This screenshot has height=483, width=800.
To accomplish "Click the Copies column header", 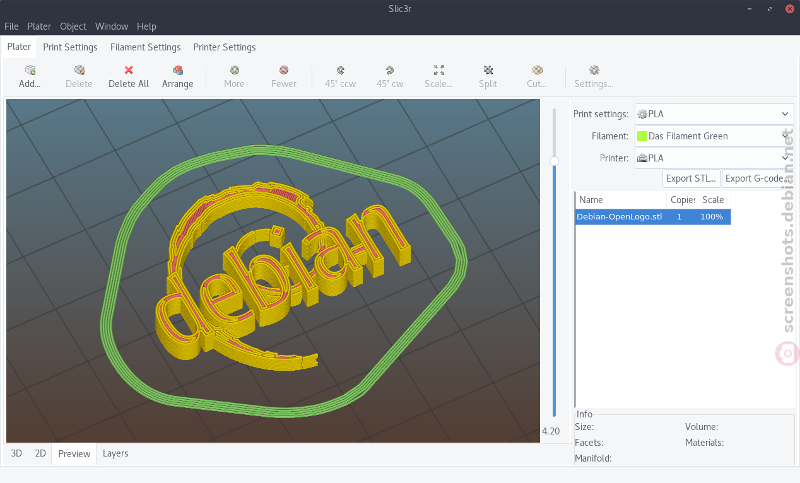I will [682, 200].
